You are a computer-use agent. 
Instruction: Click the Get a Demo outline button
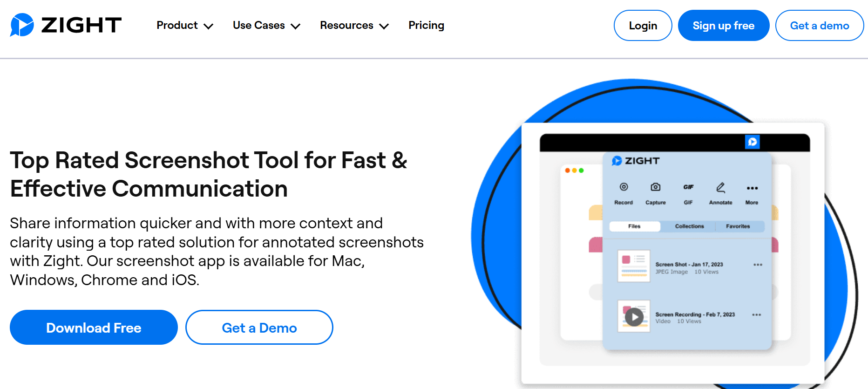click(x=259, y=328)
